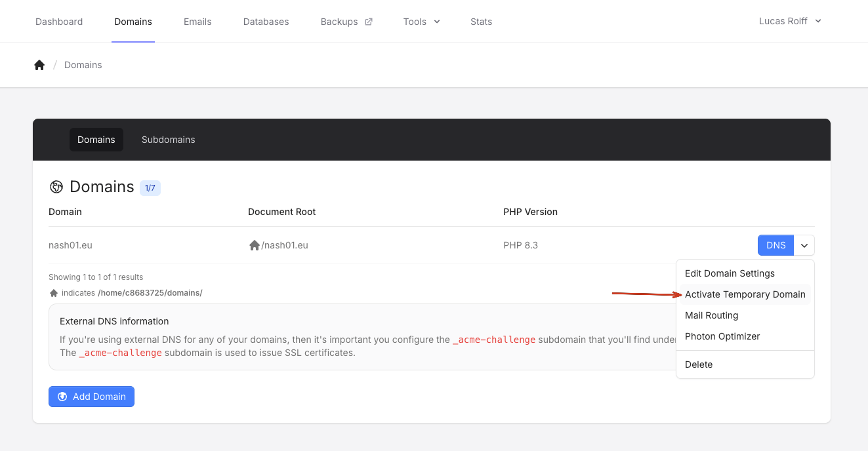Open Mail Routing from the dropdown
This screenshot has height=451, width=868.
[x=711, y=315]
